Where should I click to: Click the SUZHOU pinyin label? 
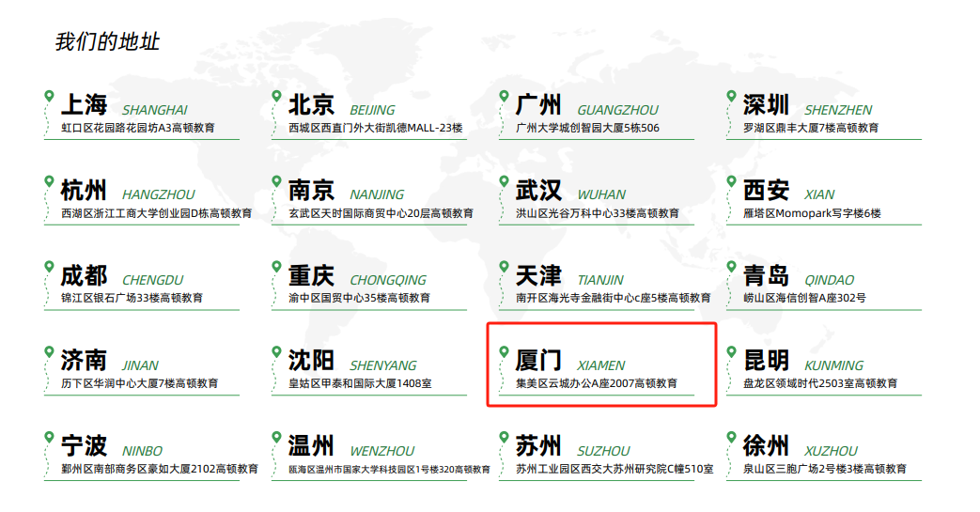pos(603,451)
